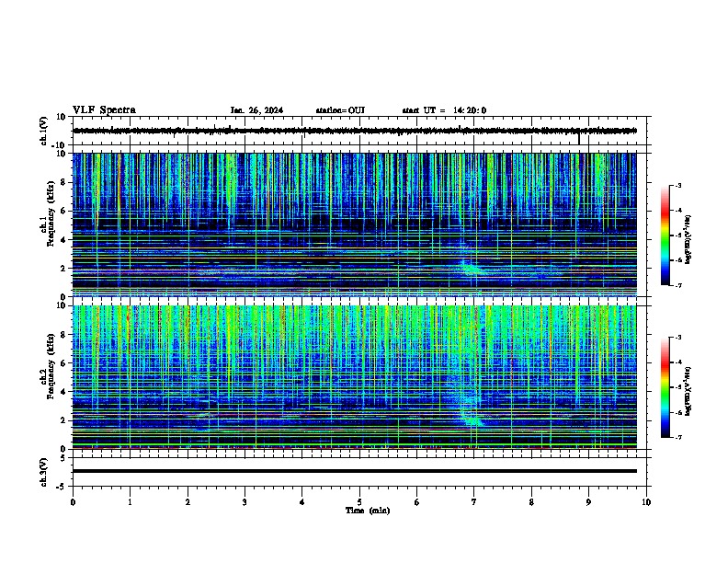Click the "6" tick on the time axis

click(417, 502)
